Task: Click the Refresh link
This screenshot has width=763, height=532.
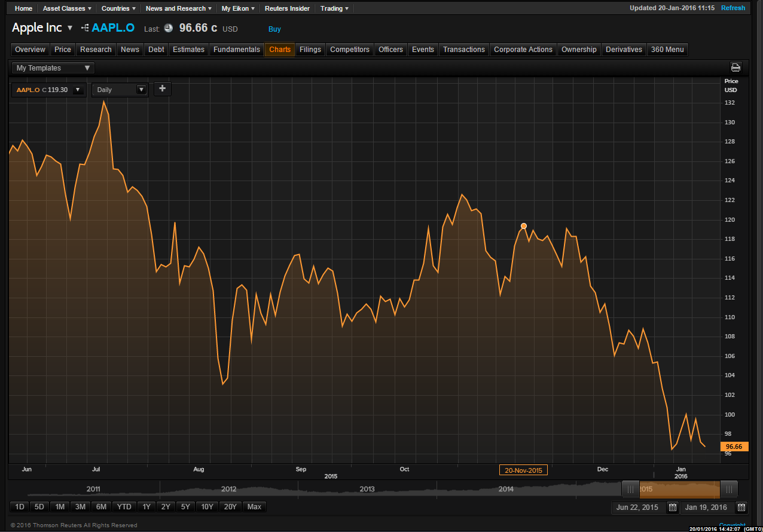Action: click(x=733, y=8)
